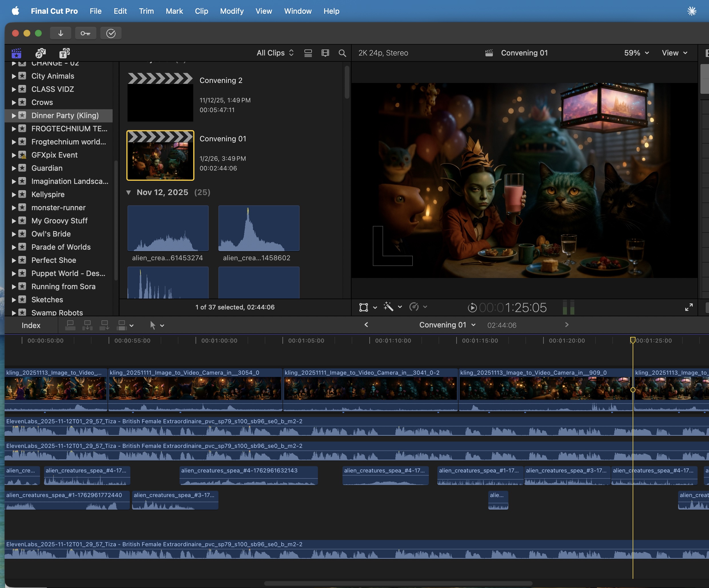Viewport: 709px width, 588px height.
Task: Show the Photos and Audio sidebar
Action: [x=40, y=53]
